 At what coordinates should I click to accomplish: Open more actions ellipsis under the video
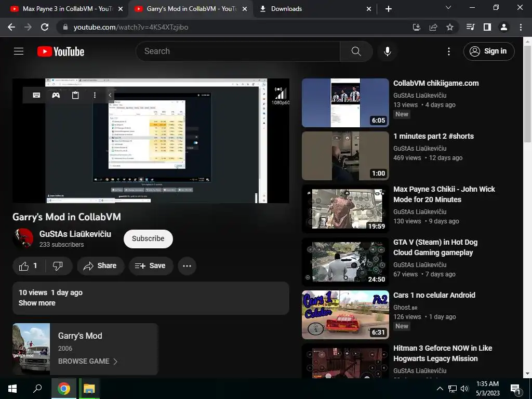coord(187,266)
